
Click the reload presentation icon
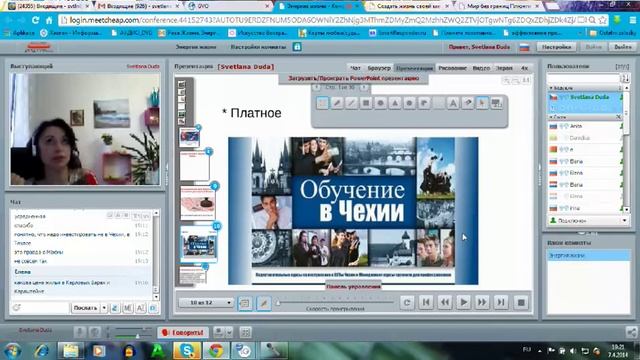tap(407, 302)
